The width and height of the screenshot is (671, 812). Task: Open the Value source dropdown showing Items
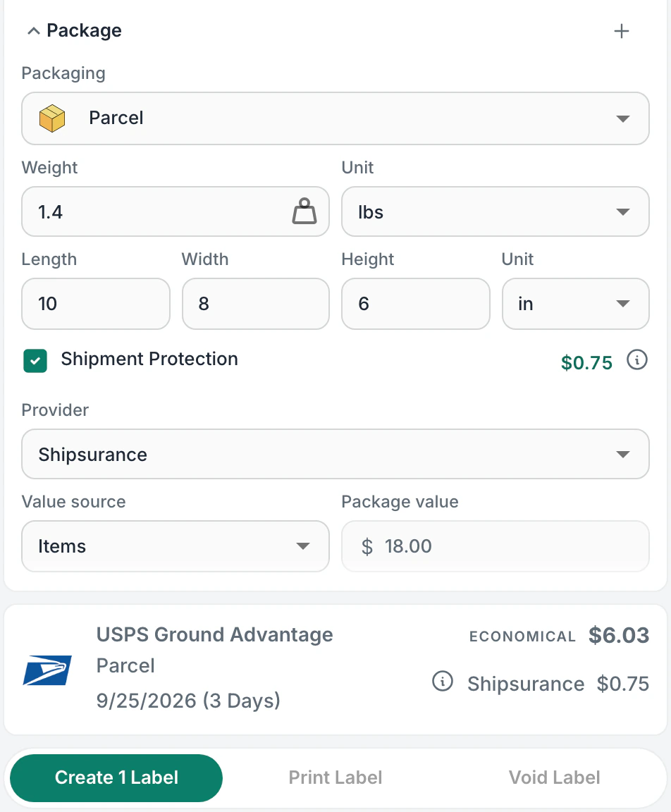click(175, 546)
